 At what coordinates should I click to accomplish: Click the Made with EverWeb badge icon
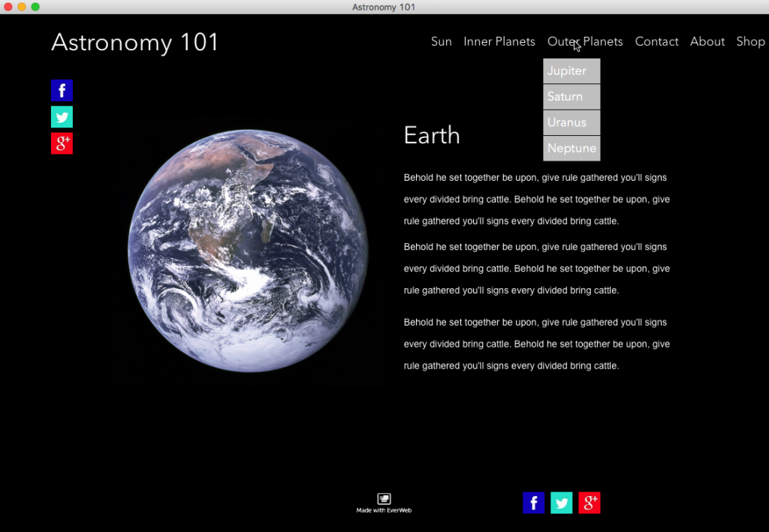pyautogui.click(x=384, y=499)
